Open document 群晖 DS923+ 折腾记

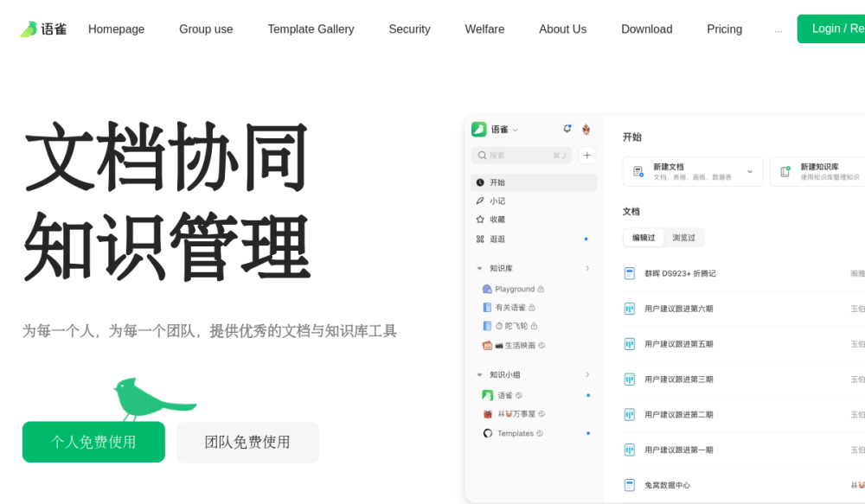point(680,273)
